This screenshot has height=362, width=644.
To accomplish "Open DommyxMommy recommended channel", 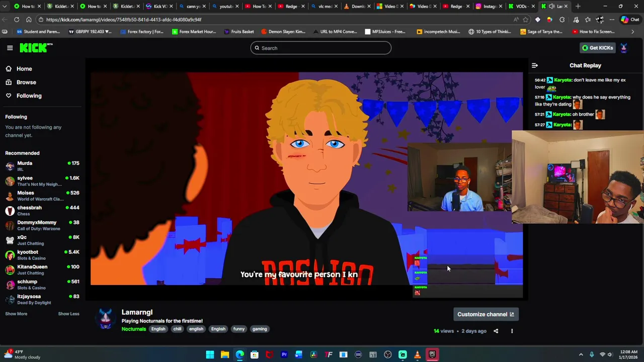I will [x=42, y=225].
